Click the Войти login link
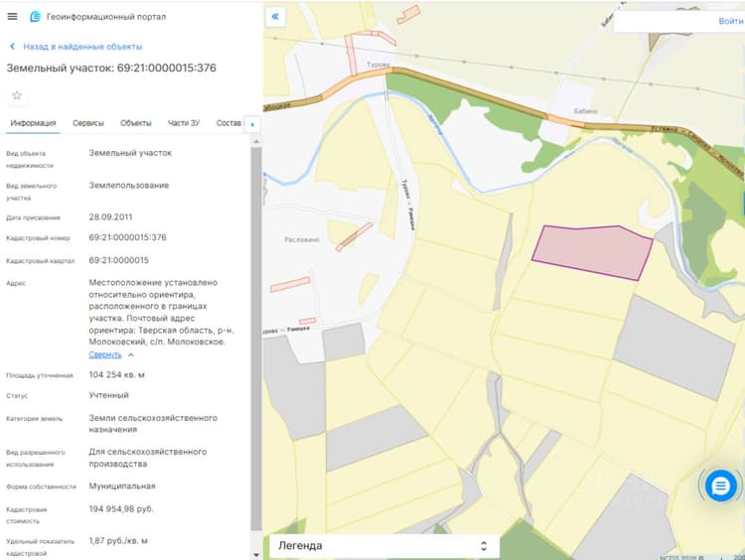This screenshot has width=745, height=560. coord(730,21)
